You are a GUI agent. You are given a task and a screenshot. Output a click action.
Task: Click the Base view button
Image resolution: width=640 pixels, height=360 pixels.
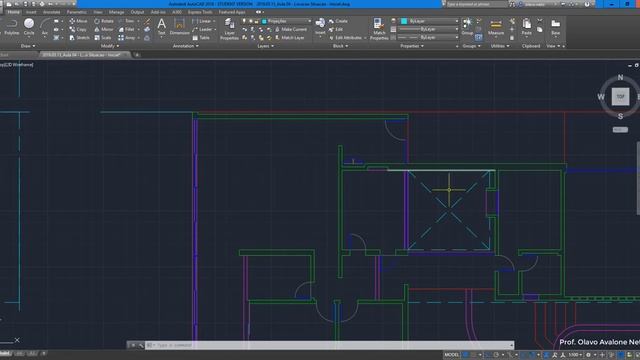556,27
